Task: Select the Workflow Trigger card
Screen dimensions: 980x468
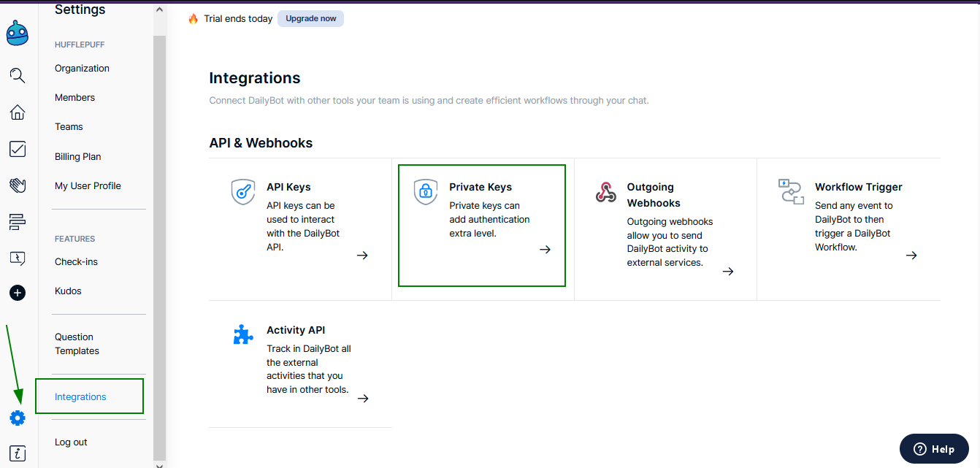Action: pos(847,226)
